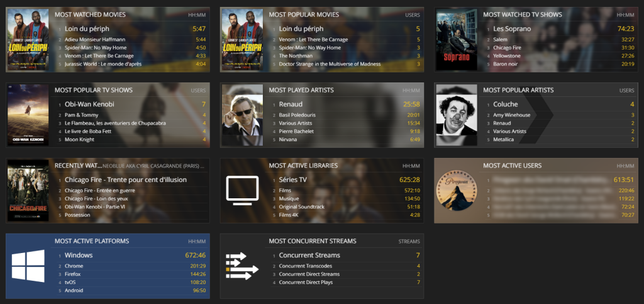
Task: Open Nirvana artist
Action: pos(287,140)
